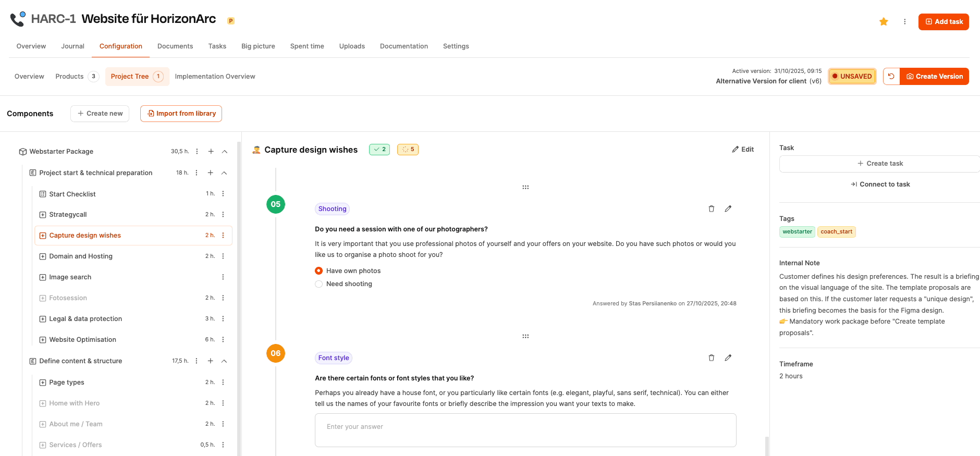Click Connect to task link

point(880,184)
